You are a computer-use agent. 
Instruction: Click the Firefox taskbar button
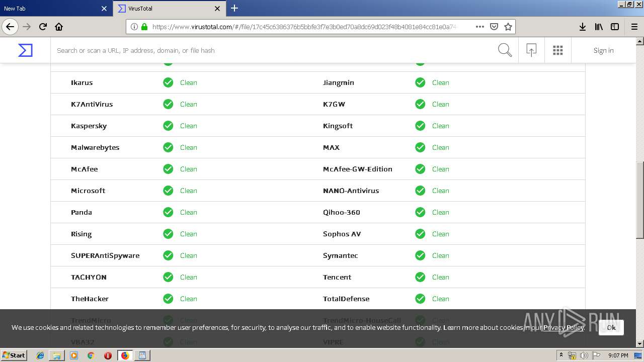[125, 355]
